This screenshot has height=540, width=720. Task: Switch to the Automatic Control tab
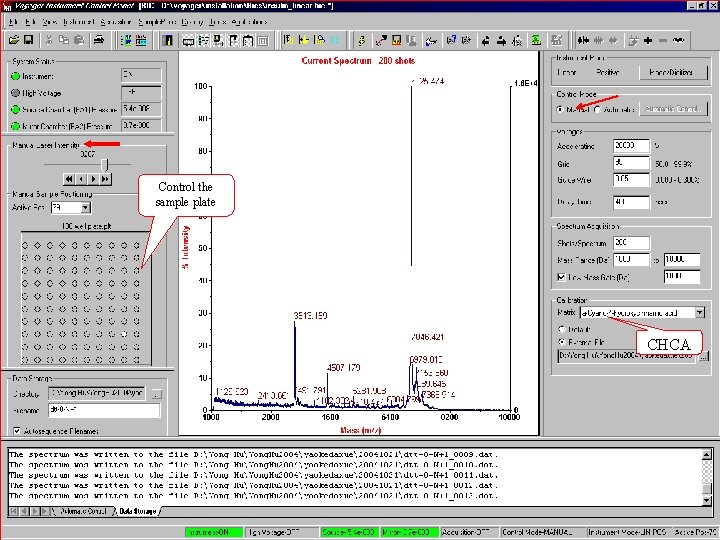[83, 511]
